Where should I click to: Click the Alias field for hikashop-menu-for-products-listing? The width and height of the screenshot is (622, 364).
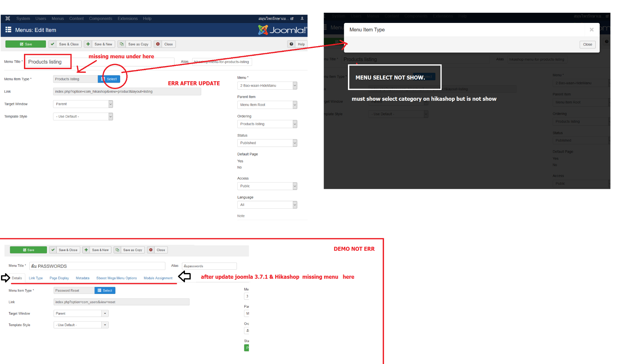click(x=222, y=62)
